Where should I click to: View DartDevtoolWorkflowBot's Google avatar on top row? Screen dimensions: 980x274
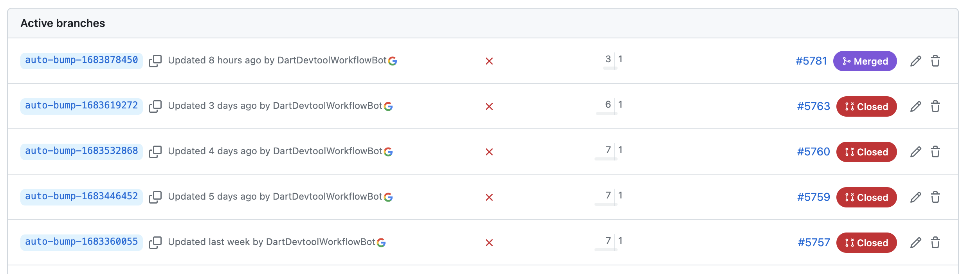coord(393,61)
